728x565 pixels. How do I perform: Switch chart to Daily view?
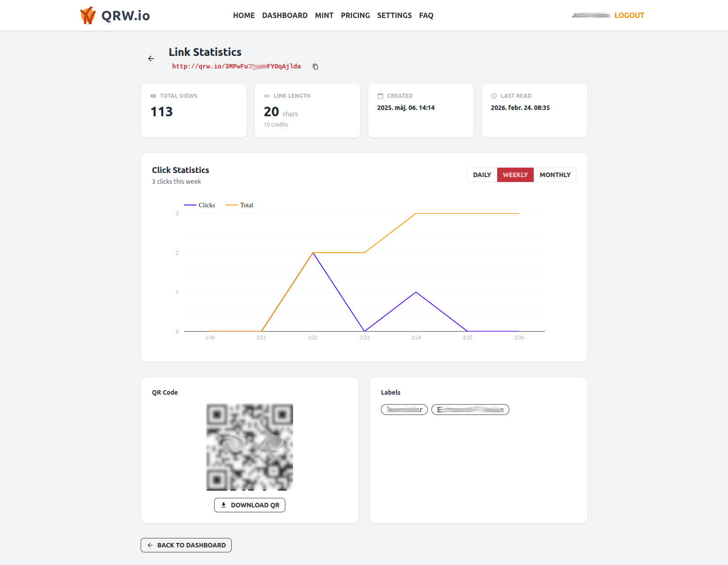482,175
